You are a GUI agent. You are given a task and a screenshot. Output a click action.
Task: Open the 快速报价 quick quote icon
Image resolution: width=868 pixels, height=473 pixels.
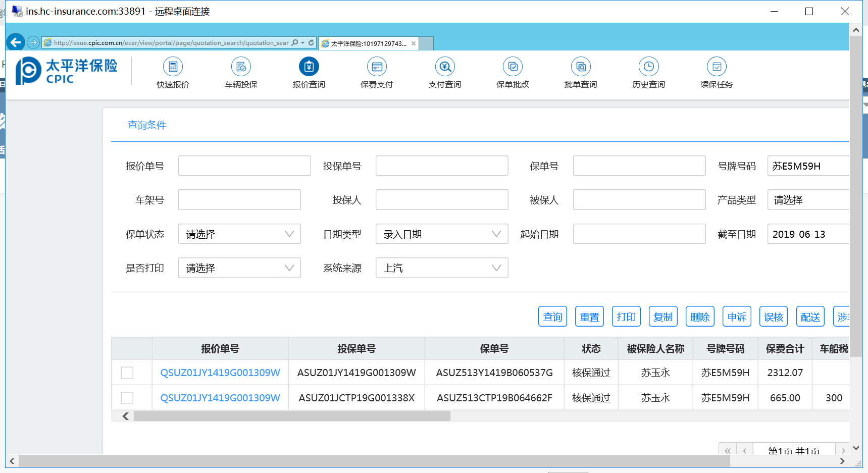173,67
